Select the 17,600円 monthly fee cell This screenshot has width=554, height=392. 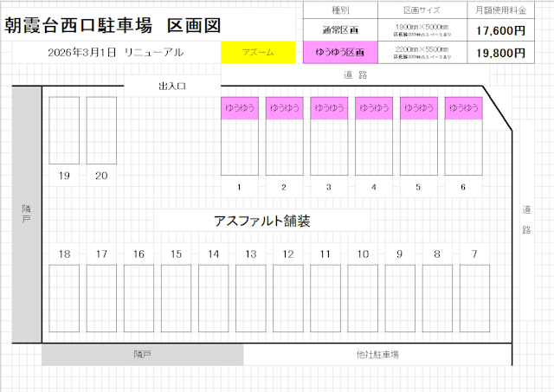point(498,30)
